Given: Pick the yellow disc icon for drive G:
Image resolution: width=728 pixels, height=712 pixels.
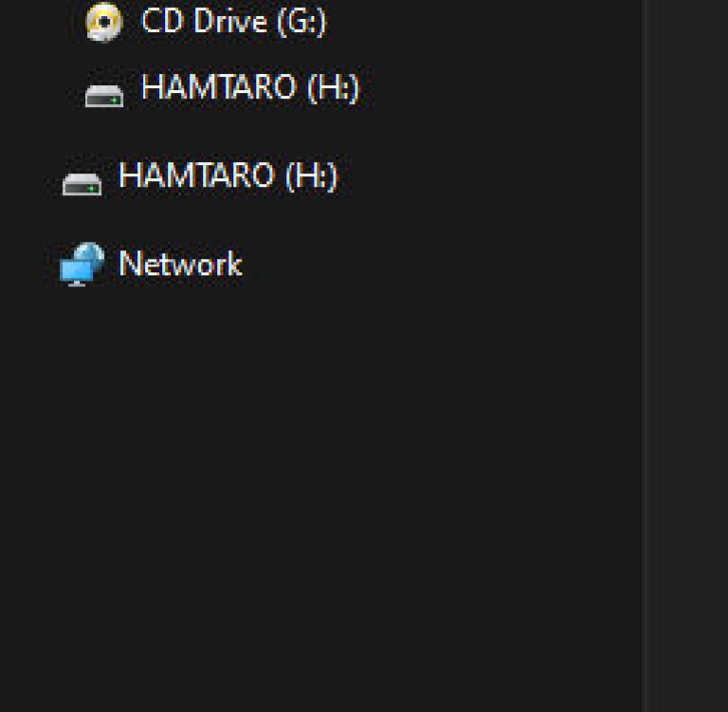Looking at the screenshot, I should coord(104,22).
